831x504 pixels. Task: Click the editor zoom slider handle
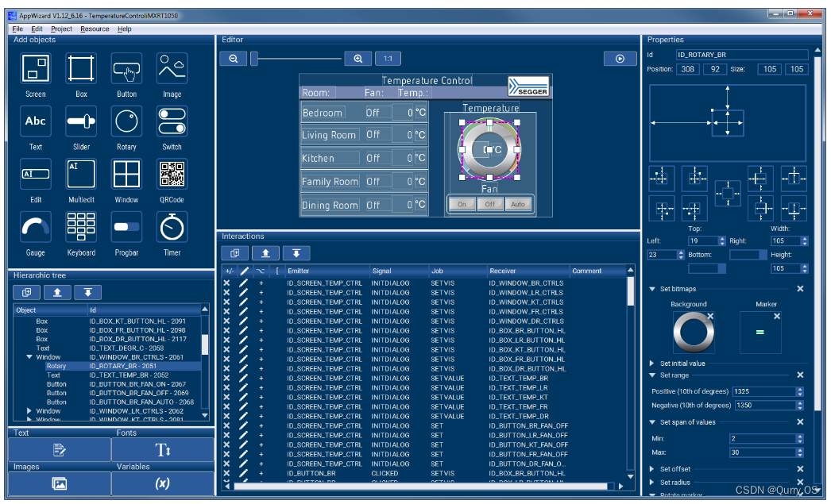pyautogui.click(x=254, y=59)
